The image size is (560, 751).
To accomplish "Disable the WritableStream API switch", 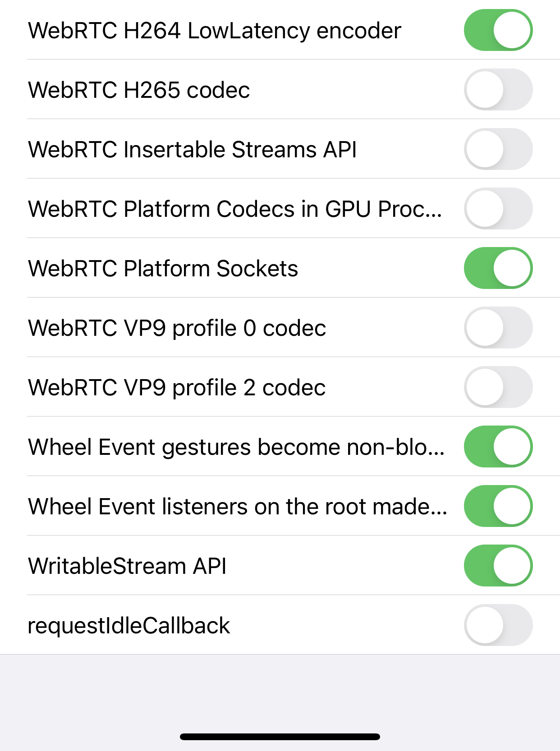I will [x=498, y=566].
